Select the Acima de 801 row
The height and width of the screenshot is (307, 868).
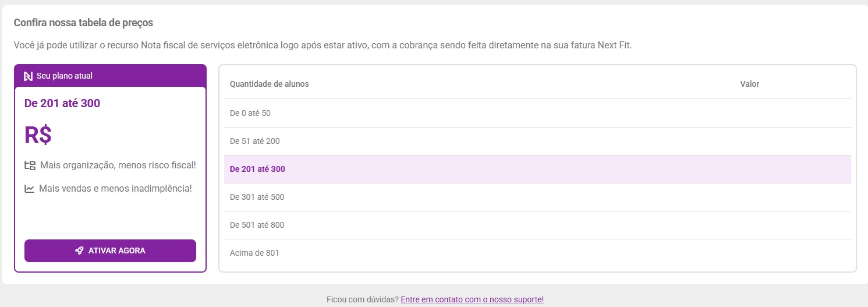pos(537,253)
